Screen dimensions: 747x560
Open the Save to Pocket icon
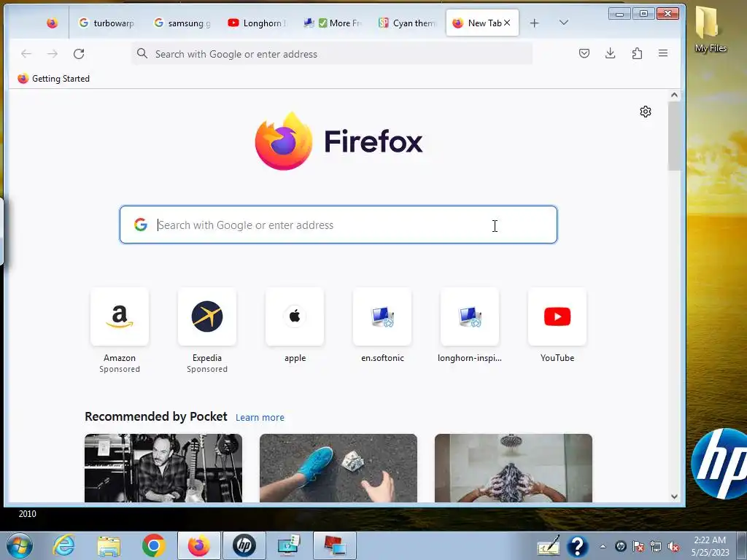click(584, 53)
